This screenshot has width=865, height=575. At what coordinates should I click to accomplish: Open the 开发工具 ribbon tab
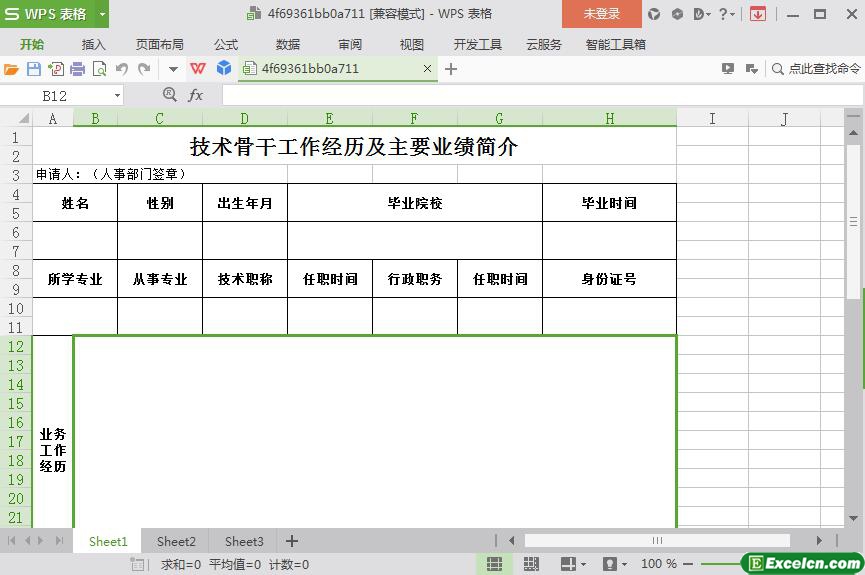pos(477,44)
